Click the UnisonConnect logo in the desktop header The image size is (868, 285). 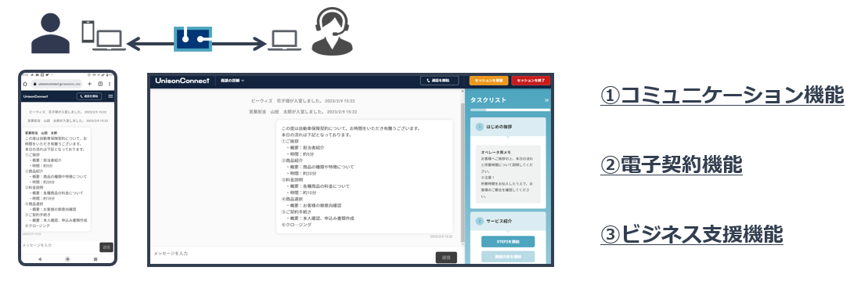pyautogui.click(x=182, y=81)
